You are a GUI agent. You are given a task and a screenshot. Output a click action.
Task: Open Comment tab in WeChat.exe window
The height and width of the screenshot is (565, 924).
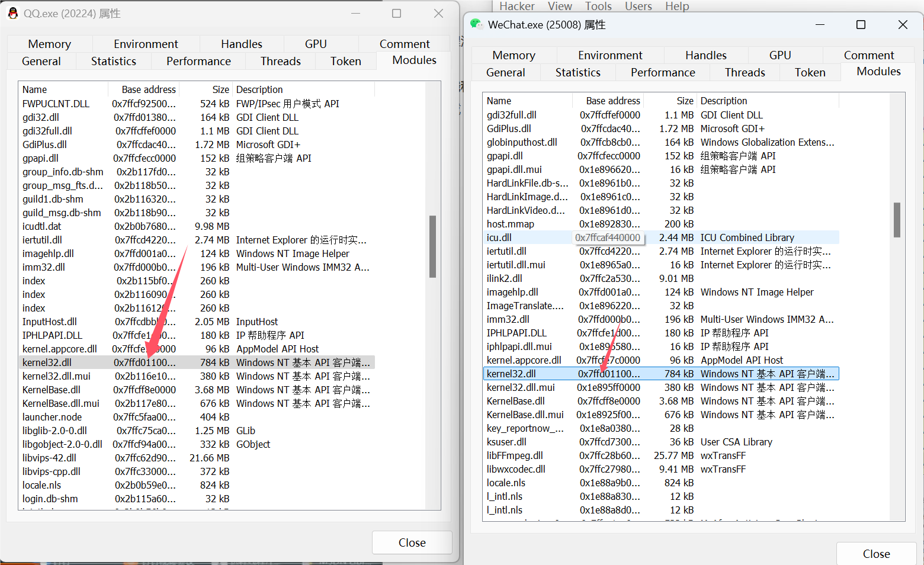[869, 55]
